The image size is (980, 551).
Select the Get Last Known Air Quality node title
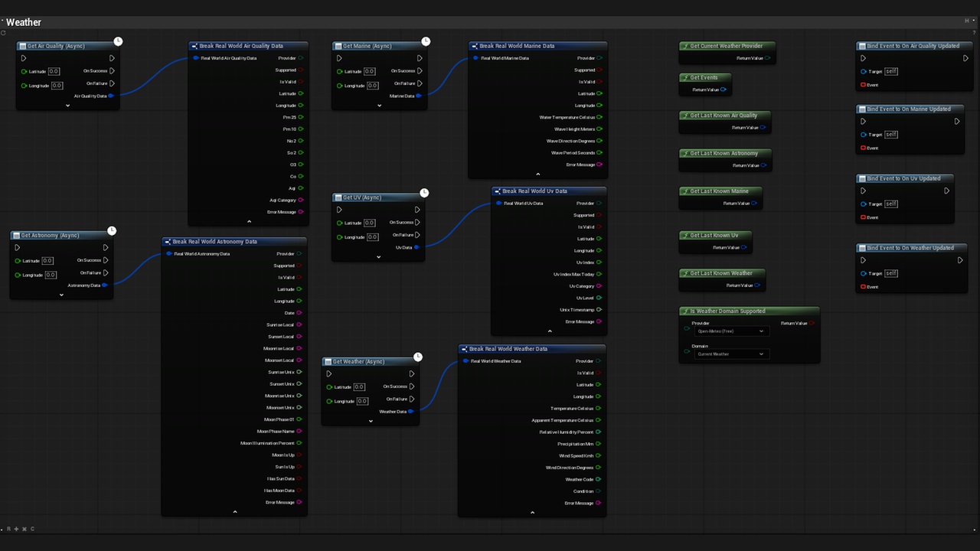pos(724,116)
